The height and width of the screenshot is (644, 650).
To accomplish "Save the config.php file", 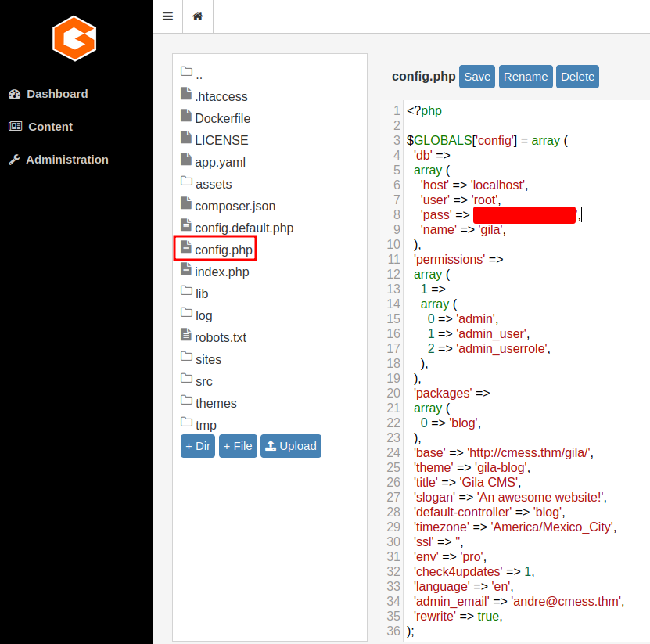I will 477,77.
